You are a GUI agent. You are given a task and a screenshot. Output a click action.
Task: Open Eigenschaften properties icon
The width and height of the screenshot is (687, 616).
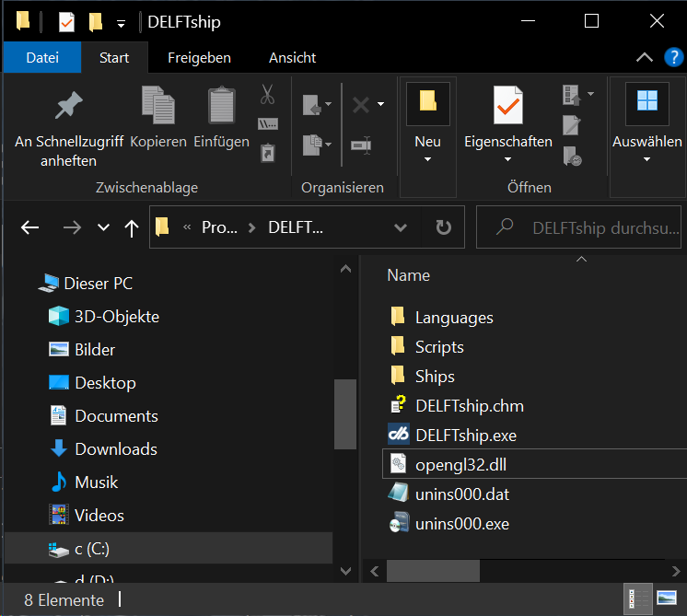point(508,105)
